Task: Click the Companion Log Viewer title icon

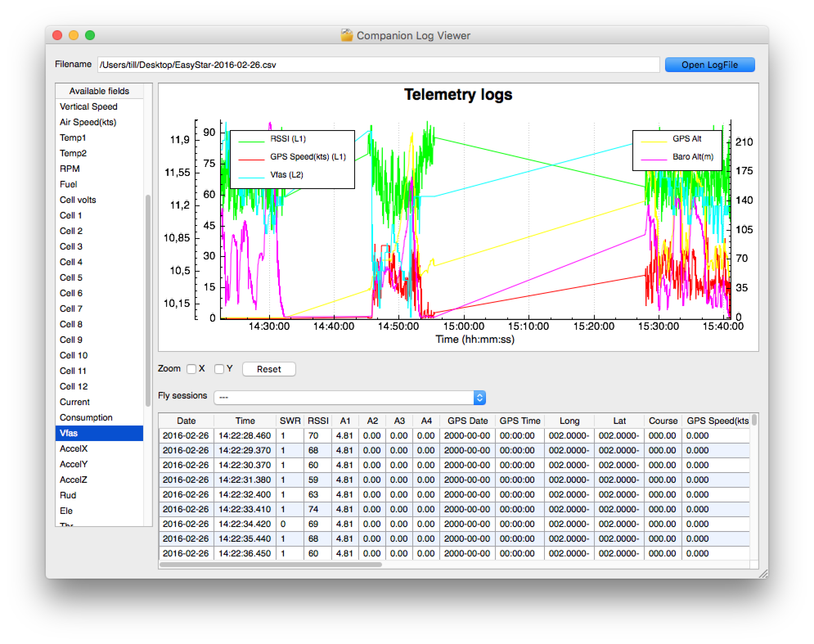Action: tap(346, 36)
